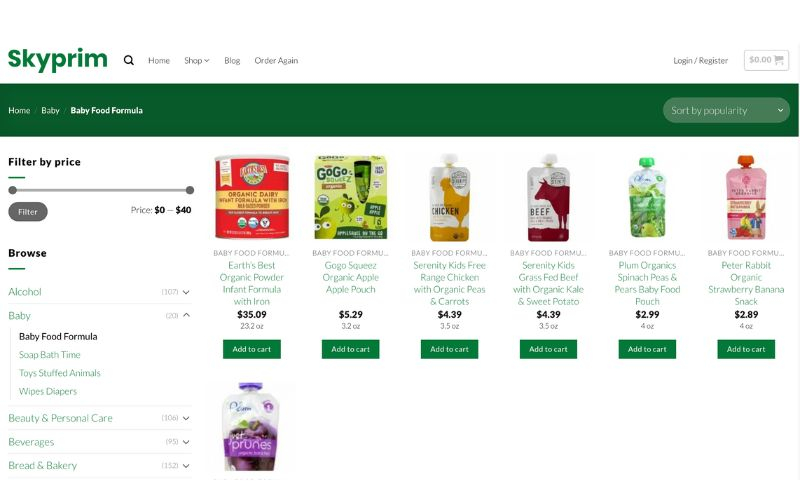This screenshot has height=500, width=800.
Task: Add Gogo Squeez Apple Pouch to cart
Action: (x=351, y=349)
